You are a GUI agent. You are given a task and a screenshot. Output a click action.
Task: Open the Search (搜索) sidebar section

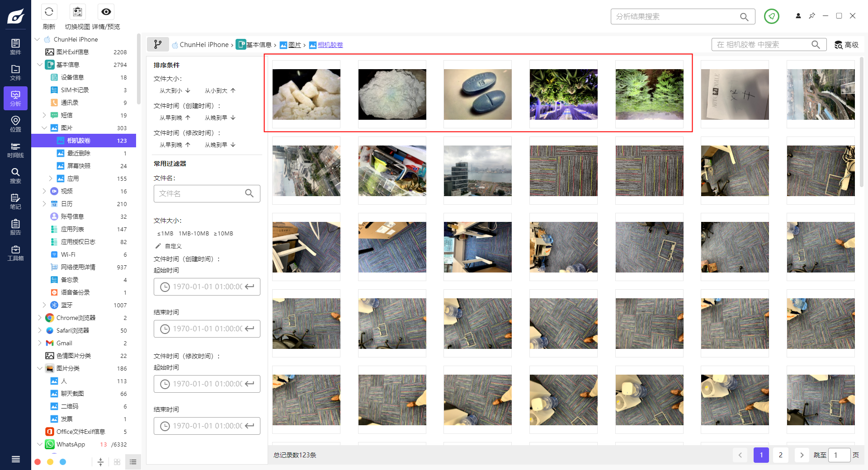click(x=15, y=175)
